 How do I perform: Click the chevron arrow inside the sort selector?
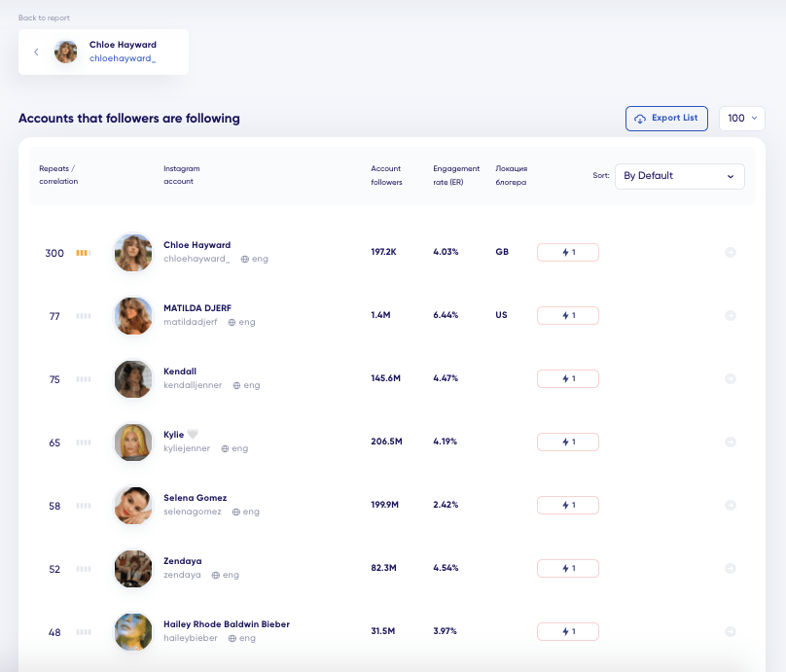731,176
